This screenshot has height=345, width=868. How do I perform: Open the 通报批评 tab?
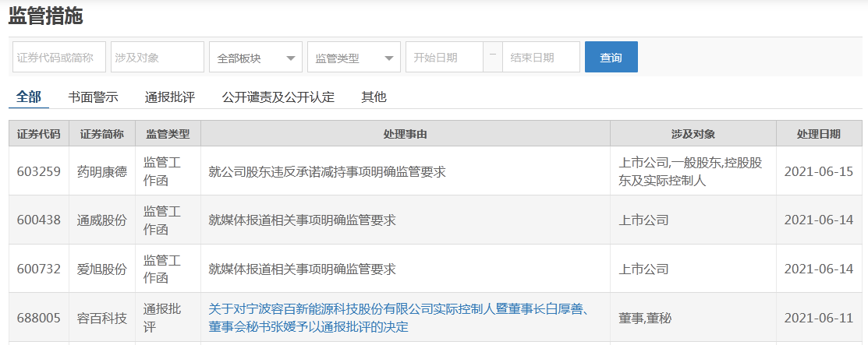pos(170,97)
